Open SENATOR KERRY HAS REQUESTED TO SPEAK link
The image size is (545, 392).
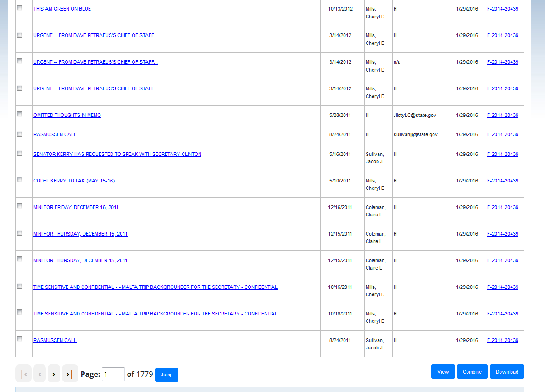point(117,154)
